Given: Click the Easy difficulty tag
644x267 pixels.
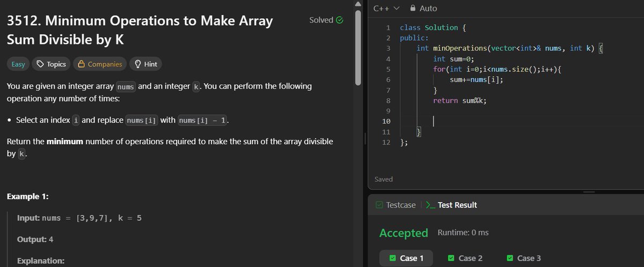Looking at the screenshot, I should tap(18, 64).
